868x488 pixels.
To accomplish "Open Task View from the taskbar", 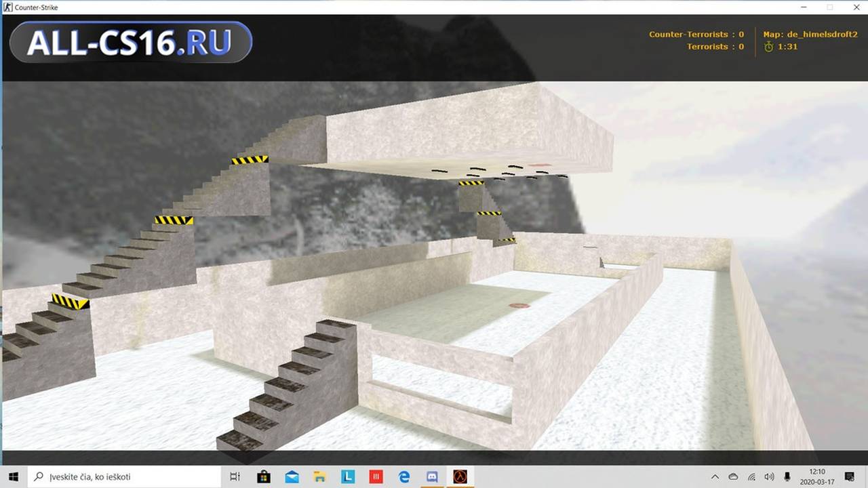I will coord(235,476).
